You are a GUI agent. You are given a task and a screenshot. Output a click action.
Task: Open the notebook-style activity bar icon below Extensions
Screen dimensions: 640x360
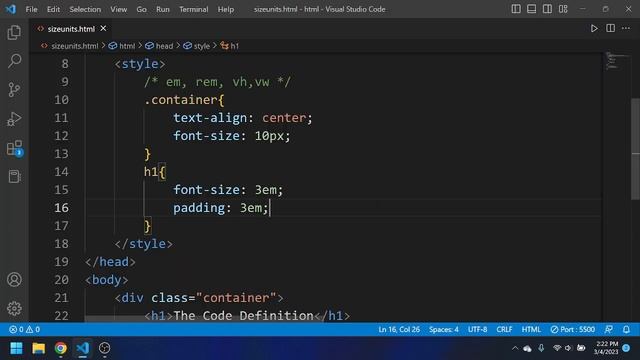[x=14, y=176]
